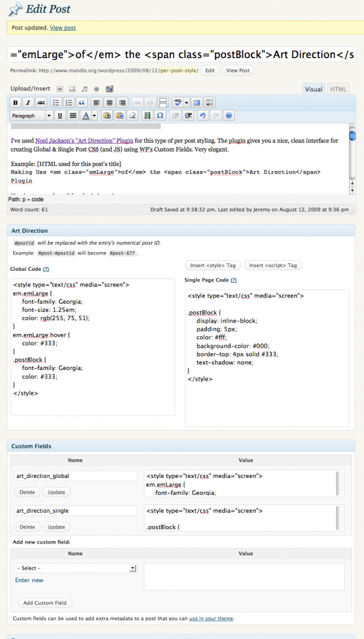Justify text with align full button
364x639 pixels.
click(x=73, y=115)
